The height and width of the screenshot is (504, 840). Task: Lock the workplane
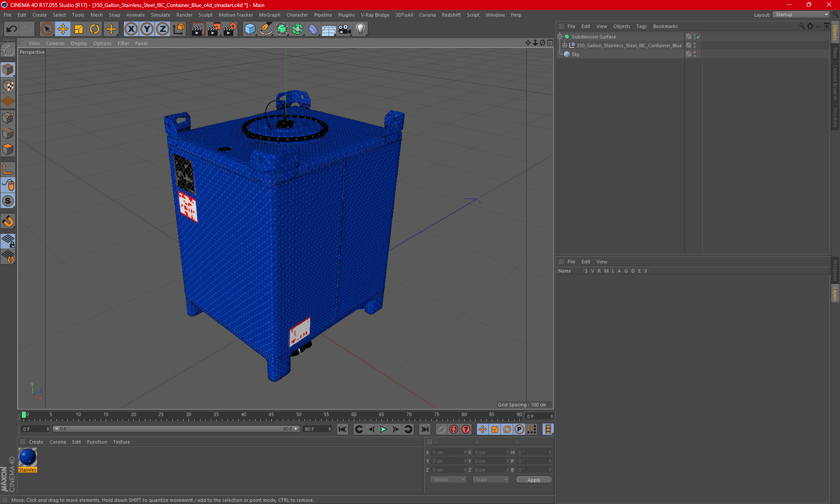(x=8, y=241)
